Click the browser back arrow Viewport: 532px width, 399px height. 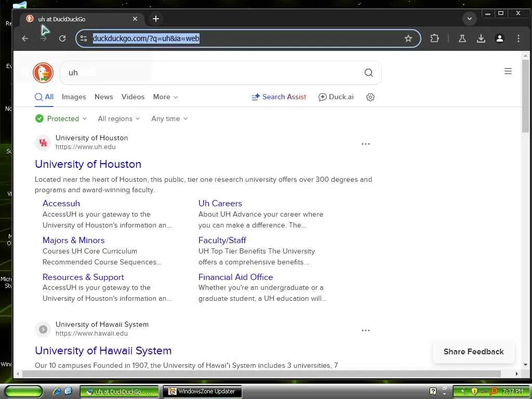[25, 38]
